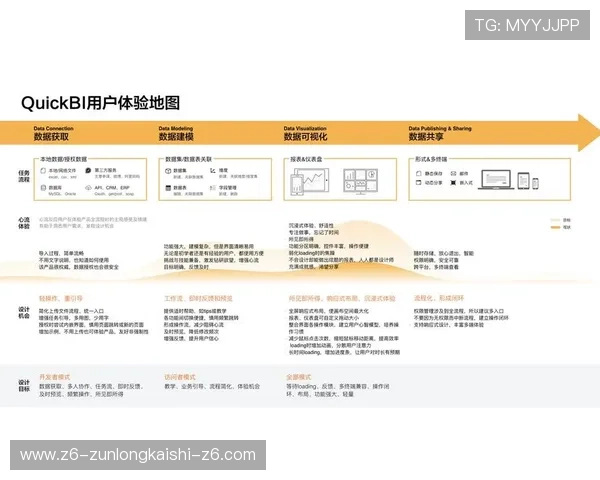Click the title QuickBI用户体验地图
This screenshot has height=480, width=600.
(100, 103)
